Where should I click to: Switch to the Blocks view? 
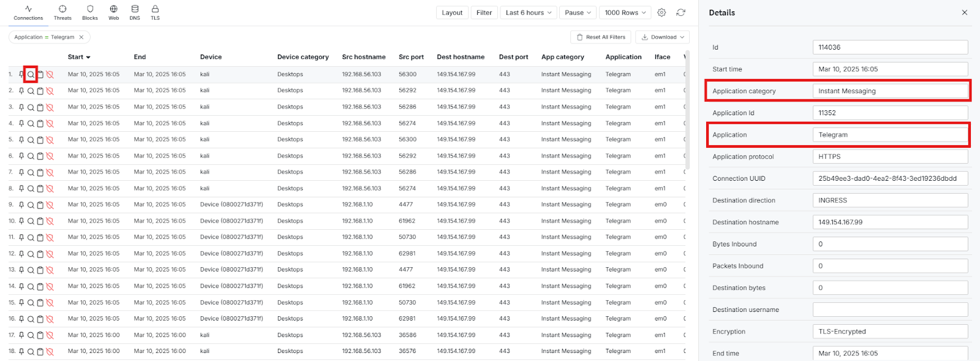pyautogui.click(x=90, y=12)
